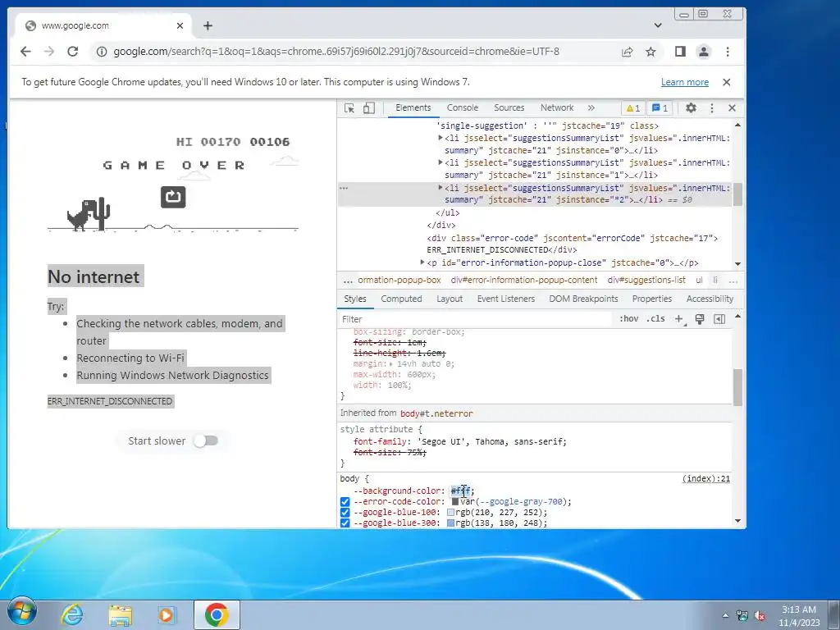
Task: Switch to the Sources tab
Action: pyautogui.click(x=509, y=107)
